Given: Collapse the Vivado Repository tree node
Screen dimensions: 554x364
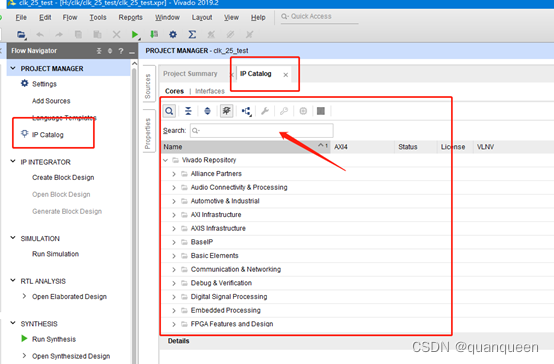Looking at the screenshot, I should (165, 160).
